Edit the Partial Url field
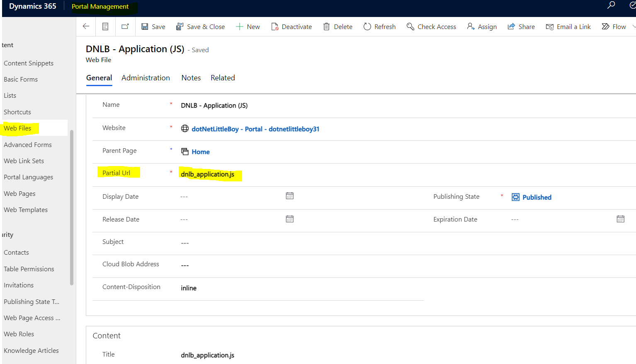Image resolution: width=636 pixels, height=364 pixels. [x=208, y=174]
